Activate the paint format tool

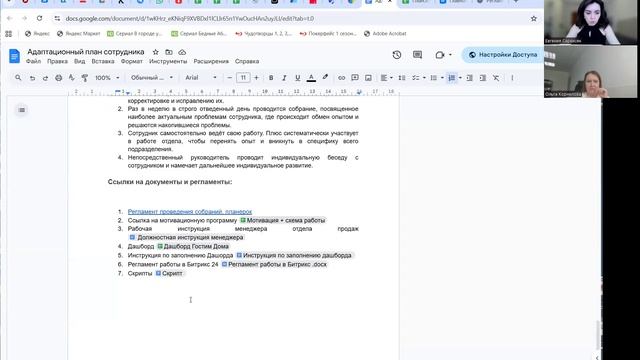point(85,78)
